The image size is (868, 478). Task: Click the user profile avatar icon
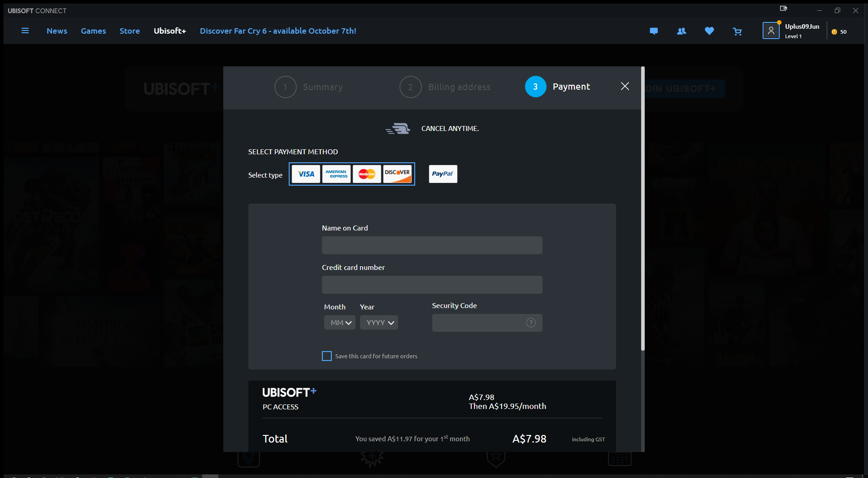[x=771, y=30]
